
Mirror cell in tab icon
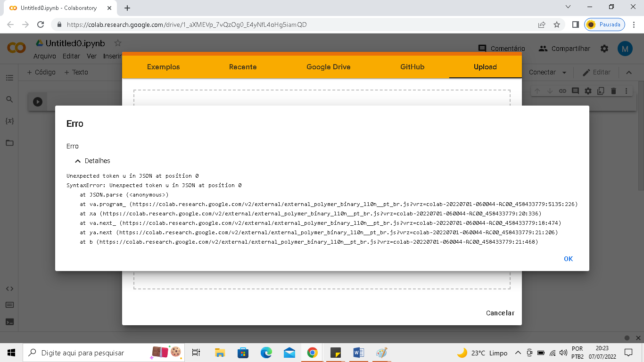[x=601, y=91]
